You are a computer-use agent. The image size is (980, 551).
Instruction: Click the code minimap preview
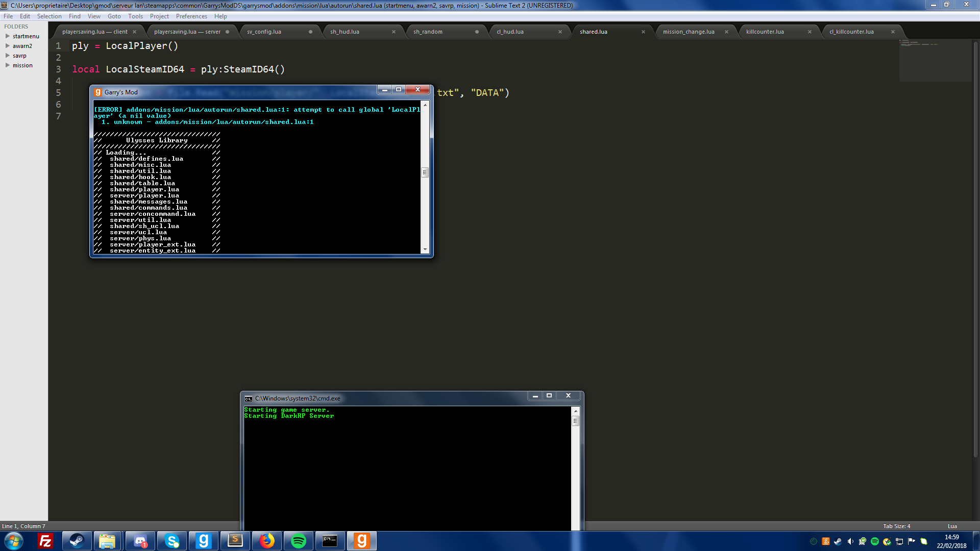(x=935, y=60)
